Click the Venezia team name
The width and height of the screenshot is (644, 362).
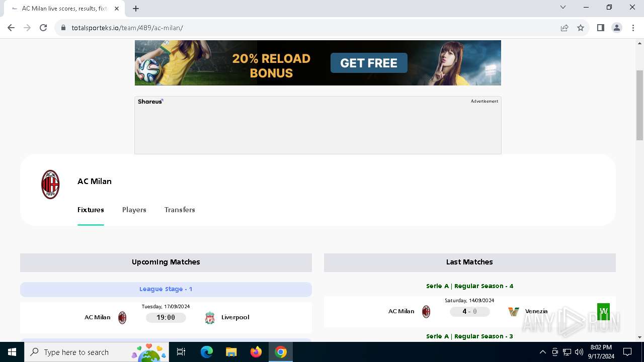(x=536, y=311)
